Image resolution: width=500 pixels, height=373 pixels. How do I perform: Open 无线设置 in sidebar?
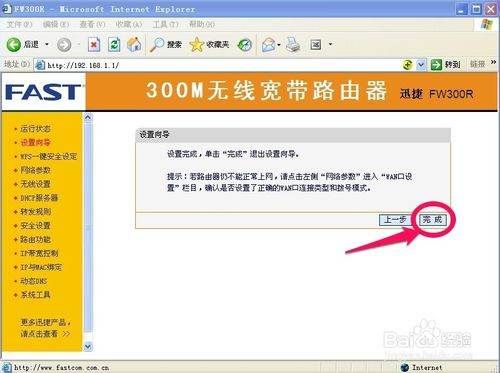35,184
